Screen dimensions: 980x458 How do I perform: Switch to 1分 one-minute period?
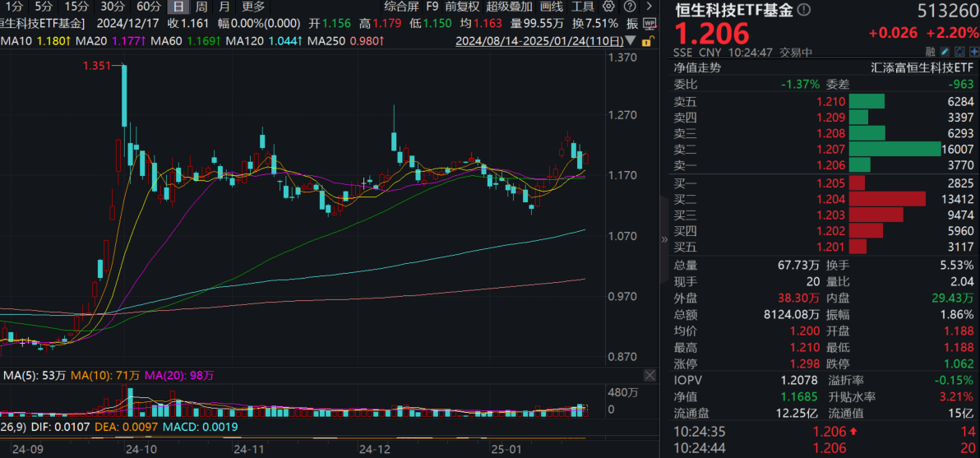[x=13, y=7]
